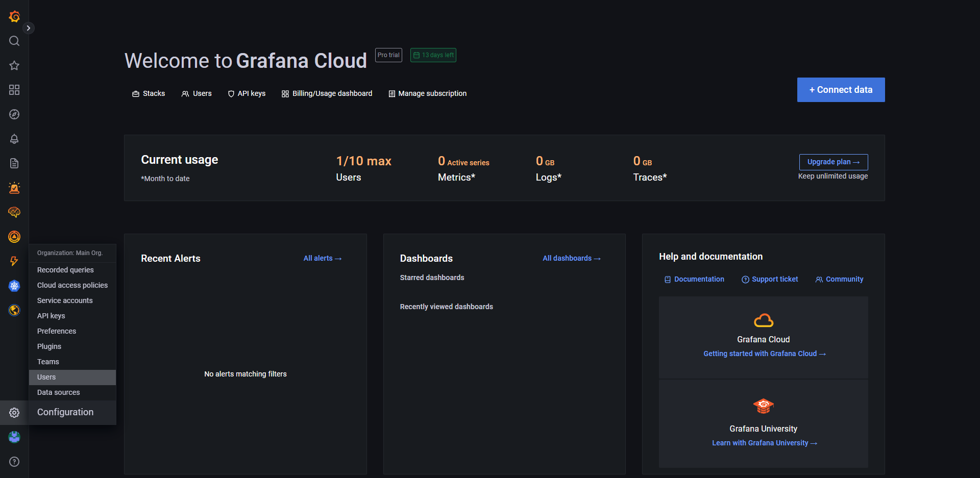This screenshot has width=980, height=478.
Task: Open Service accounts from Configuration menu
Action: [x=72, y=300]
